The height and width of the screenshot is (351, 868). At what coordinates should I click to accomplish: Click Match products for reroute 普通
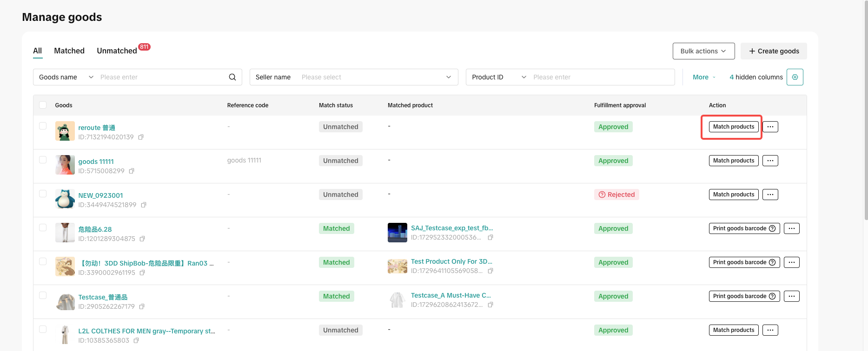coord(733,127)
